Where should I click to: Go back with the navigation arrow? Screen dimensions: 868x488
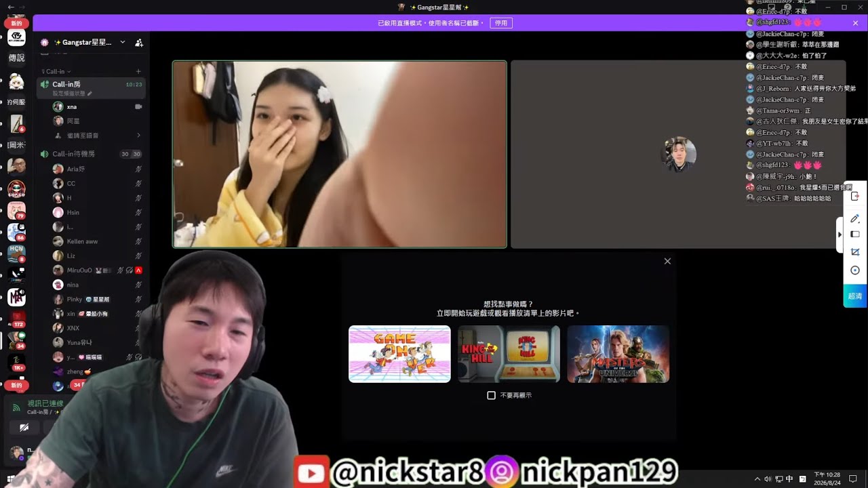(11, 7)
